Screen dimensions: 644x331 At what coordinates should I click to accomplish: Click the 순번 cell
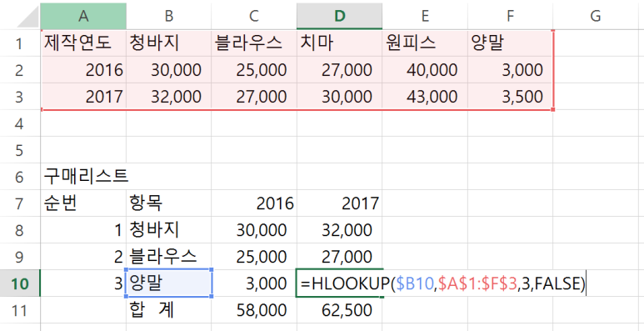click(x=83, y=203)
